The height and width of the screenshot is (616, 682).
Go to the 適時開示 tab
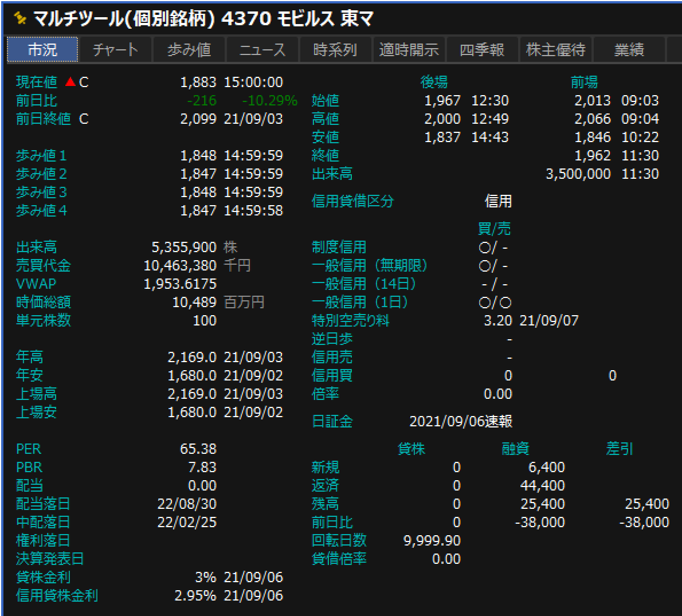click(x=408, y=50)
